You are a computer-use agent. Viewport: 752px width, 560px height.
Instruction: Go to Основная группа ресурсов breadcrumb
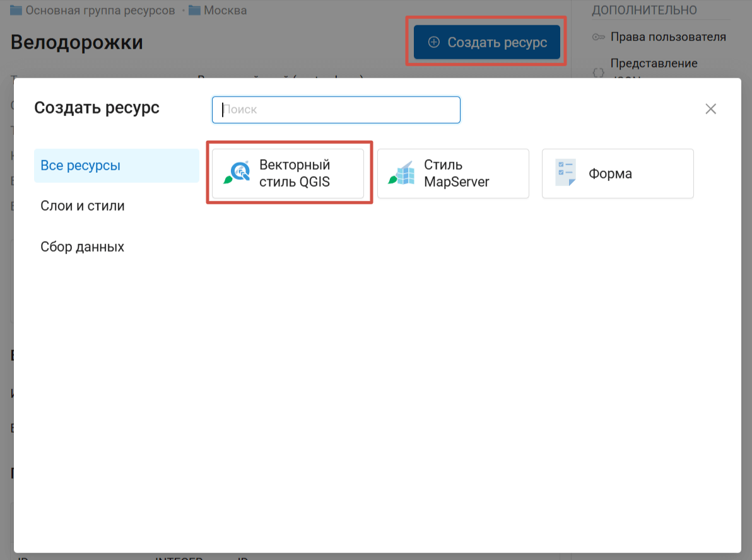pyautogui.click(x=100, y=11)
